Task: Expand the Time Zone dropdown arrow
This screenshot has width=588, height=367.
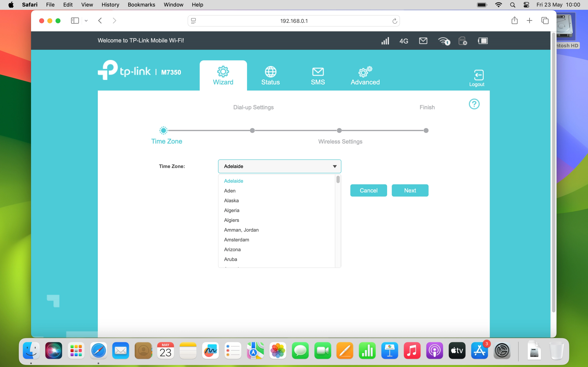Action: pyautogui.click(x=335, y=166)
